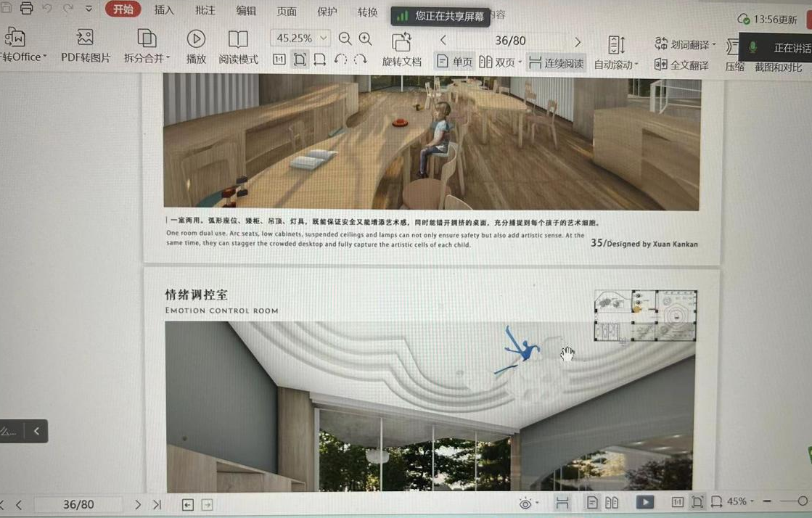Start slideshow from status bar play button
Viewport: 812px width, 518px height.
[644, 502]
